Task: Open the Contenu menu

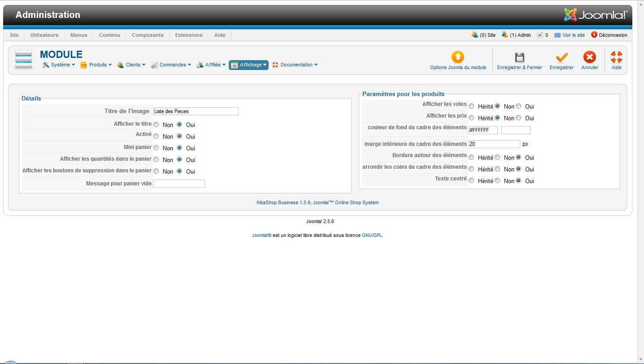Action: click(109, 35)
